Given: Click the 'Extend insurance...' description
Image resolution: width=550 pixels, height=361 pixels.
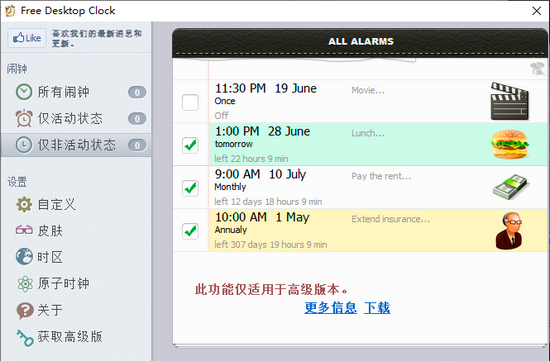Looking at the screenshot, I should 391,219.
